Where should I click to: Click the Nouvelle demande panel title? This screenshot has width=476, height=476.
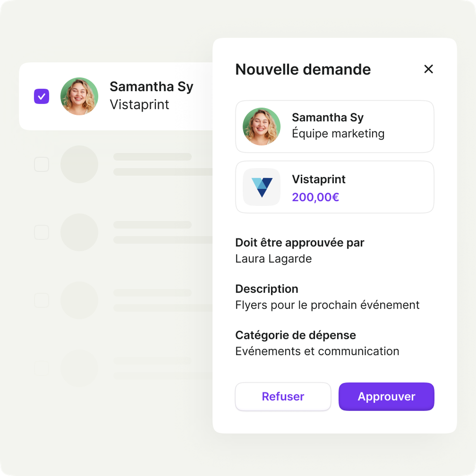[x=303, y=69]
